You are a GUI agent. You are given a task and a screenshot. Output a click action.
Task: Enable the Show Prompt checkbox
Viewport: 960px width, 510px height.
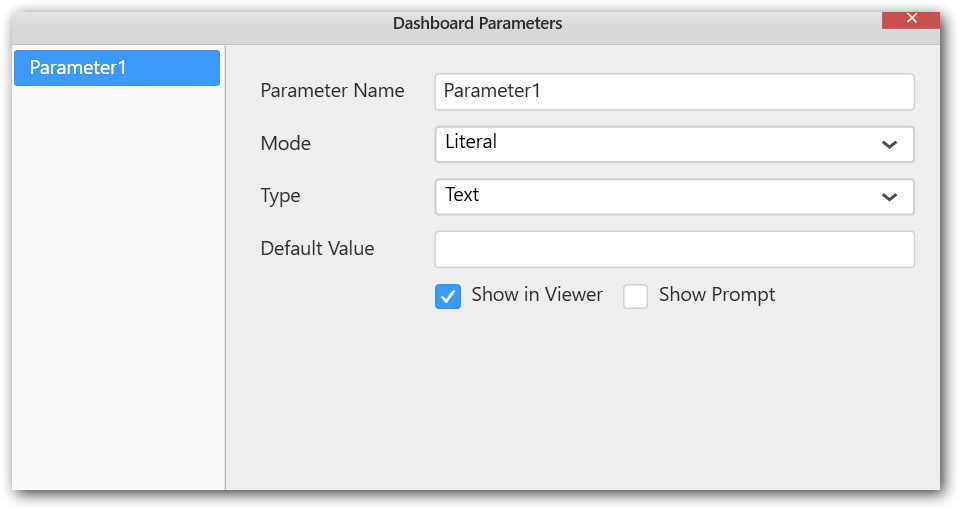(636, 296)
